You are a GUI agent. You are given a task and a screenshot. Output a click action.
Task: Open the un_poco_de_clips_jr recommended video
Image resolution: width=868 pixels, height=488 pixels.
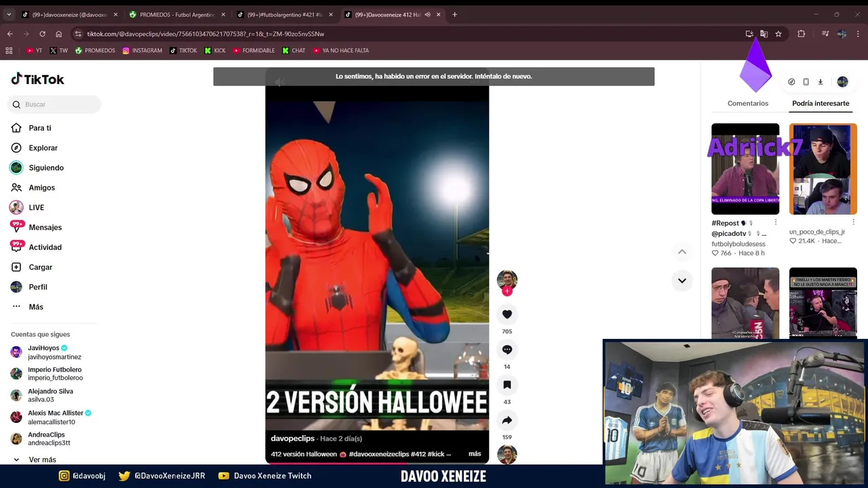coord(823,169)
